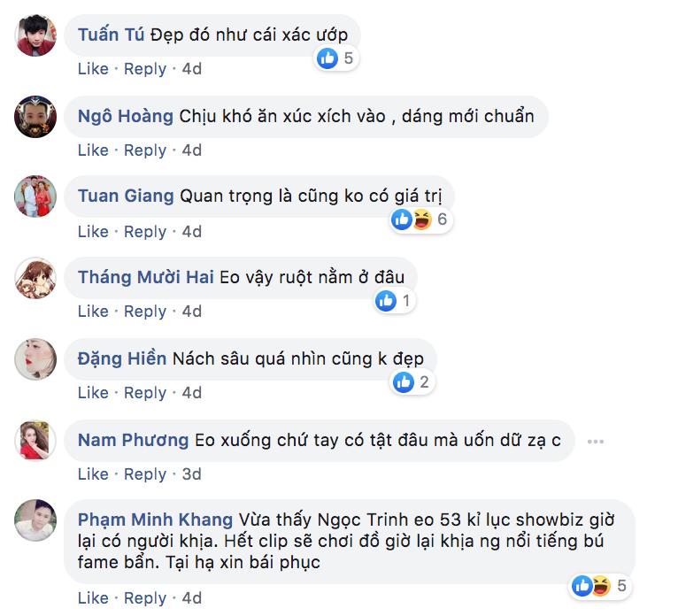
Task: Open the Phạm Minh Khang name link
Action: pyautogui.click(x=155, y=520)
